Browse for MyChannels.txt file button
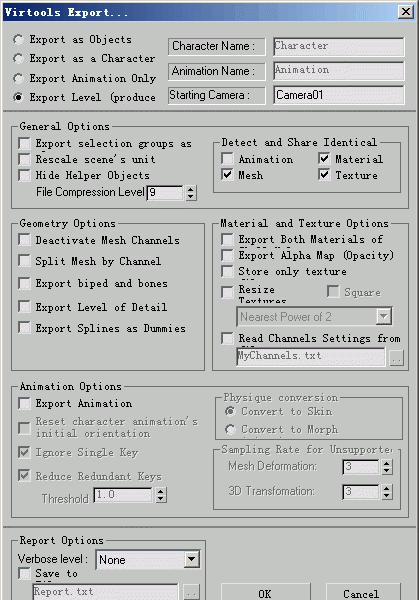Viewport: 419px width, 600px height. tap(396, 358)
